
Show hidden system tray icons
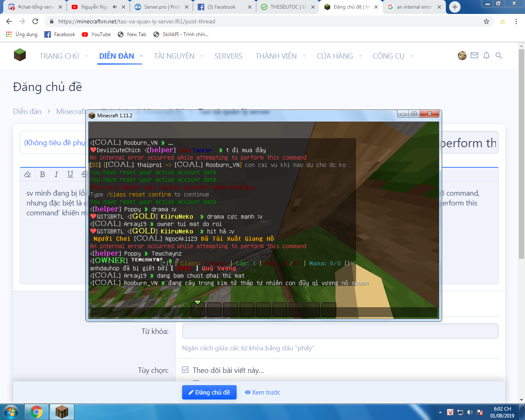[x=440, y=412]
